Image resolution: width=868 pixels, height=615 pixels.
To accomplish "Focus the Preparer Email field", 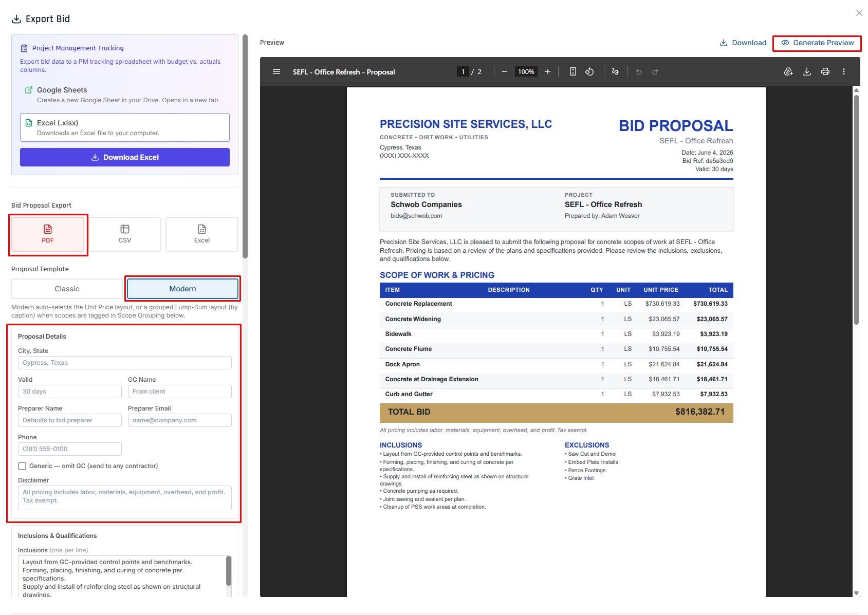I will pos(180,420).
